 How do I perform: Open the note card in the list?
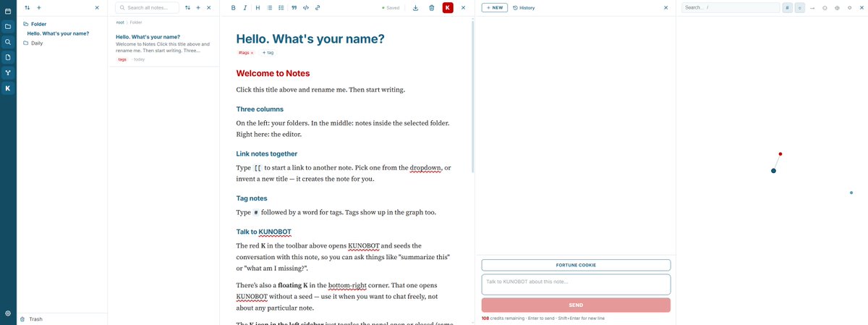coord(163,48)
